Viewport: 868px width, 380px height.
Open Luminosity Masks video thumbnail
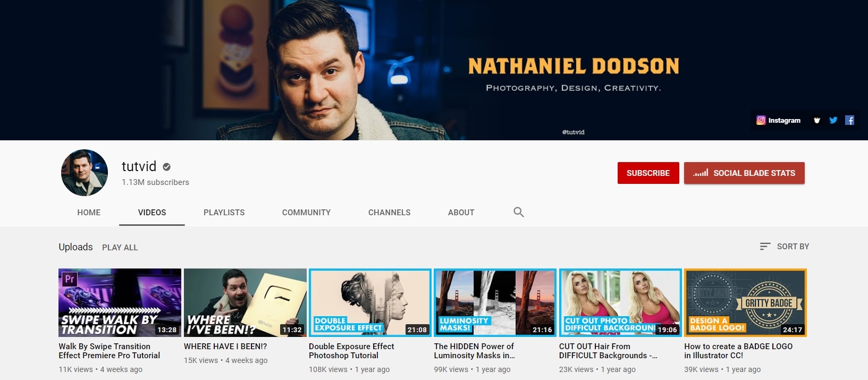pos(495,302)
